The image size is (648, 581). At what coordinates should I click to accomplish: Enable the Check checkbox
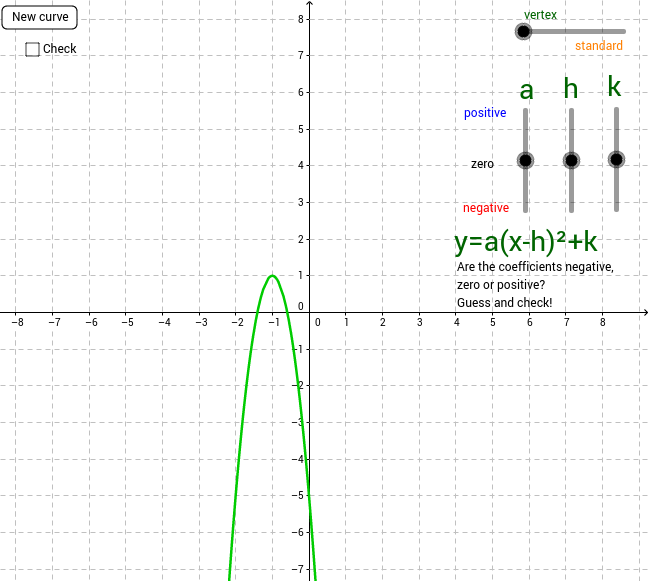[x=32, y=49]
